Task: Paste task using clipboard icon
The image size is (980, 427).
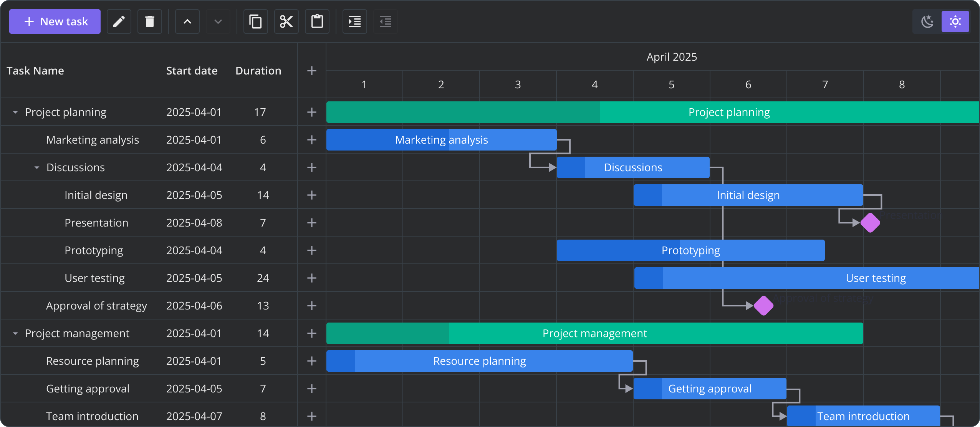Action: [317, 22]
